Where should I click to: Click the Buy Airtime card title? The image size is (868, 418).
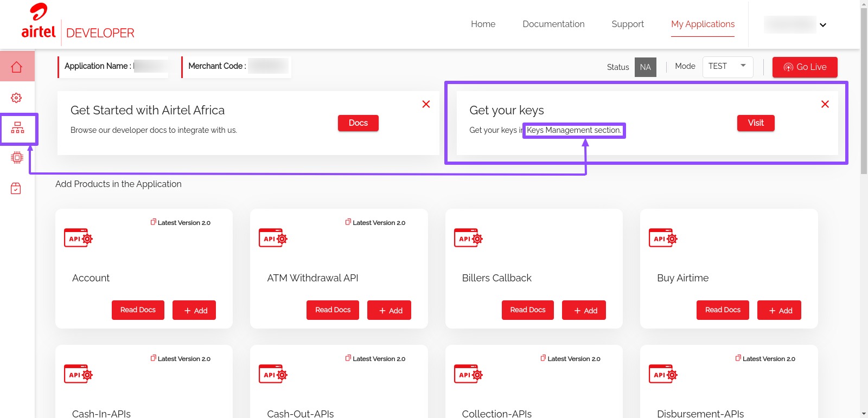(682, 278)
